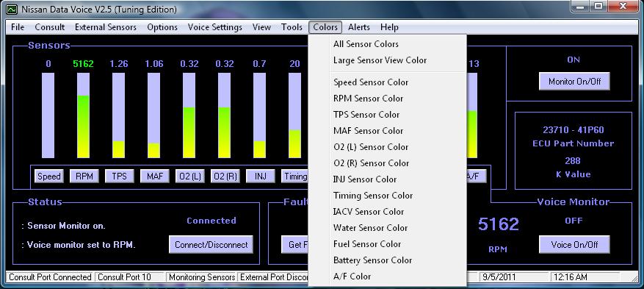Click the O2 (R) sensor button

225,176
